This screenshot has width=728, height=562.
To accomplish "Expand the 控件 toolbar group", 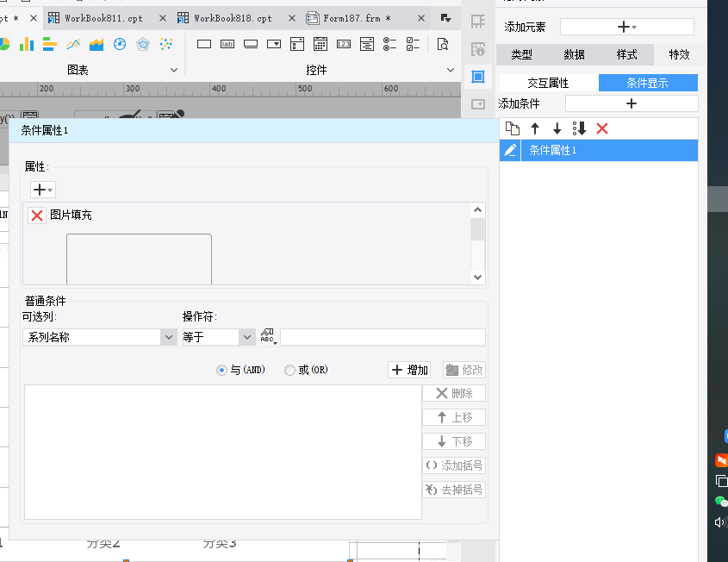I will [x=451, y=70].
